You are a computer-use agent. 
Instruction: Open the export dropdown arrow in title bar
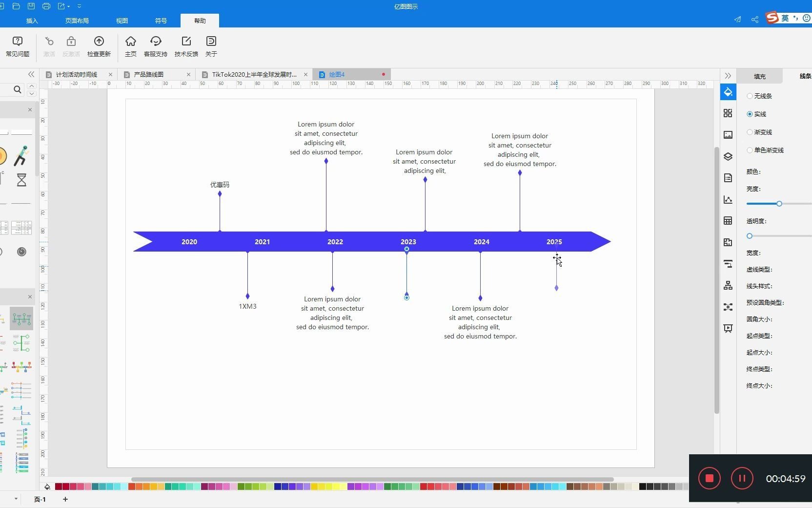pos(68,6)
